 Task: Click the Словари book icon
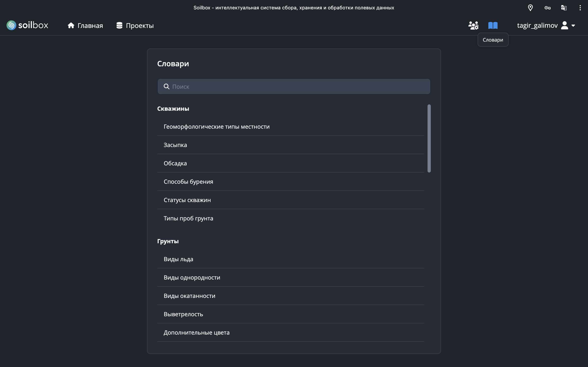(x=493, y=25)
